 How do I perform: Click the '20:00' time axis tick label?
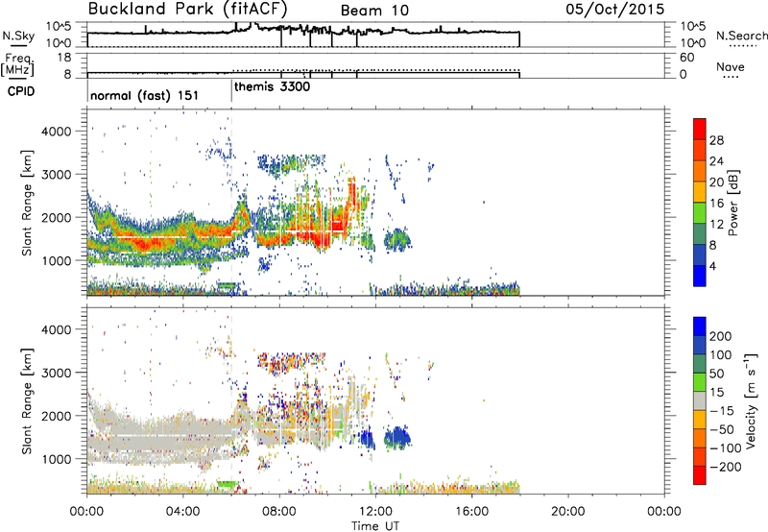click(x=567, y=512)
